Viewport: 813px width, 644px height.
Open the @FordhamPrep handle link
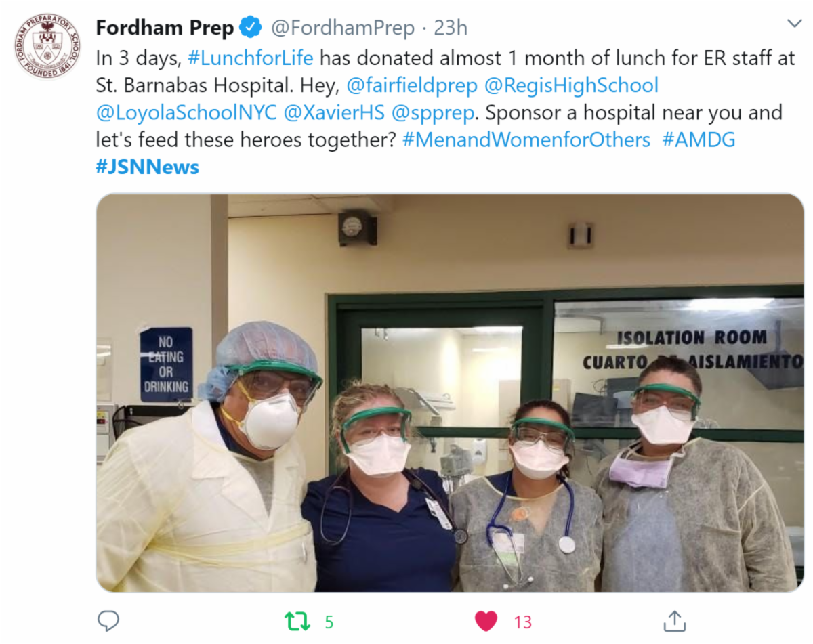pyautogui.click(x=342, y=28)
